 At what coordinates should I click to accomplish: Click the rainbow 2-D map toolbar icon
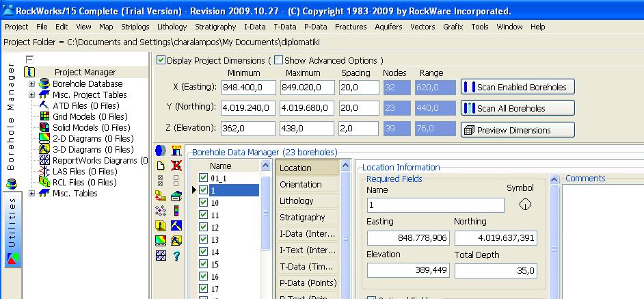[161, 241]
